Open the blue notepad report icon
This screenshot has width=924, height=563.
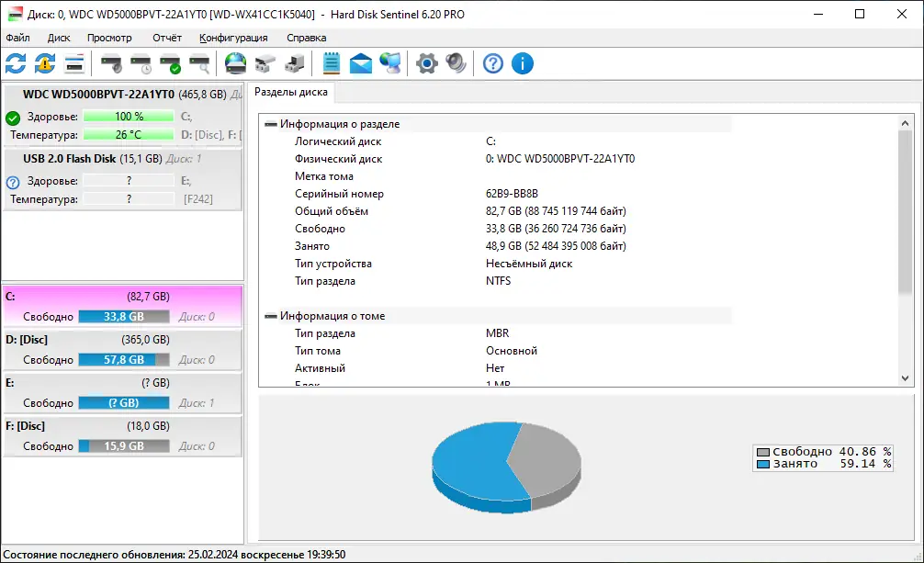point(332,63)
